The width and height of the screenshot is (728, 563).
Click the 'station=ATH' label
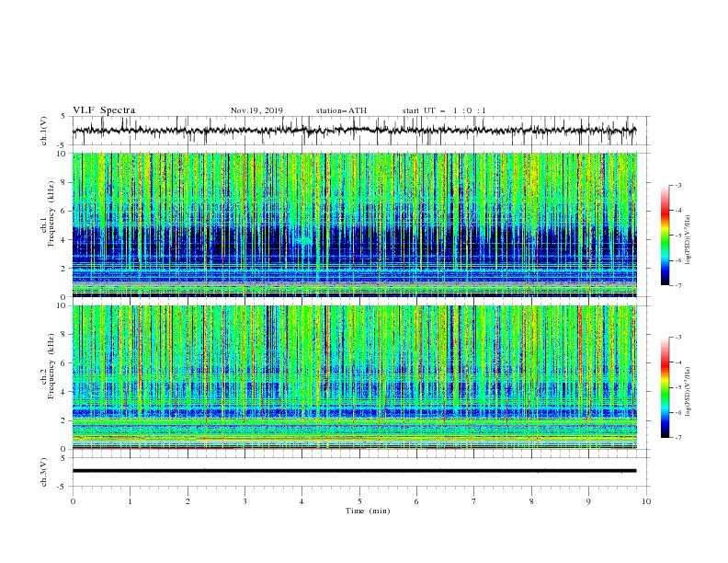[341, 110]
